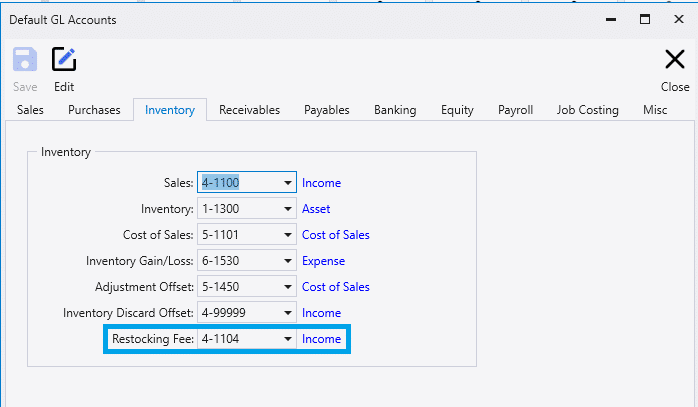
Task: Click the Inventory Discard Offset label
Action: tap(128, 313)
